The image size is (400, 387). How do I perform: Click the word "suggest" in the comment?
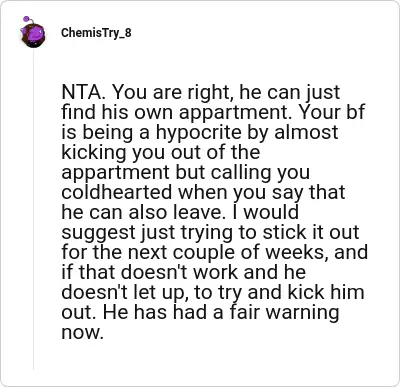(x=98, y=233)
